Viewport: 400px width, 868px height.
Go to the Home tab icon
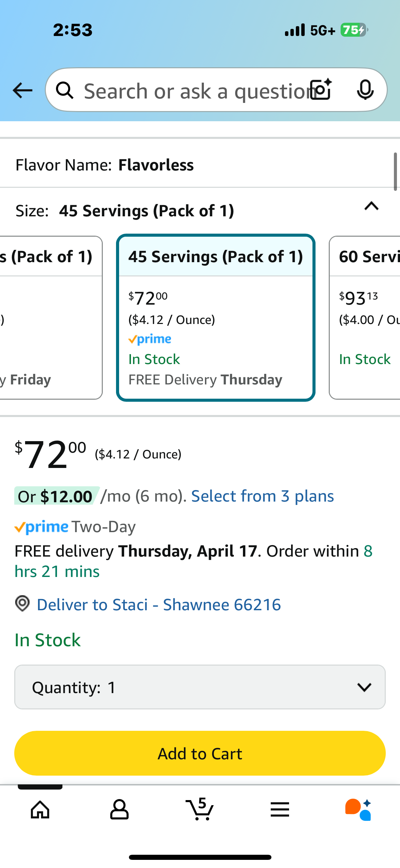40,810
